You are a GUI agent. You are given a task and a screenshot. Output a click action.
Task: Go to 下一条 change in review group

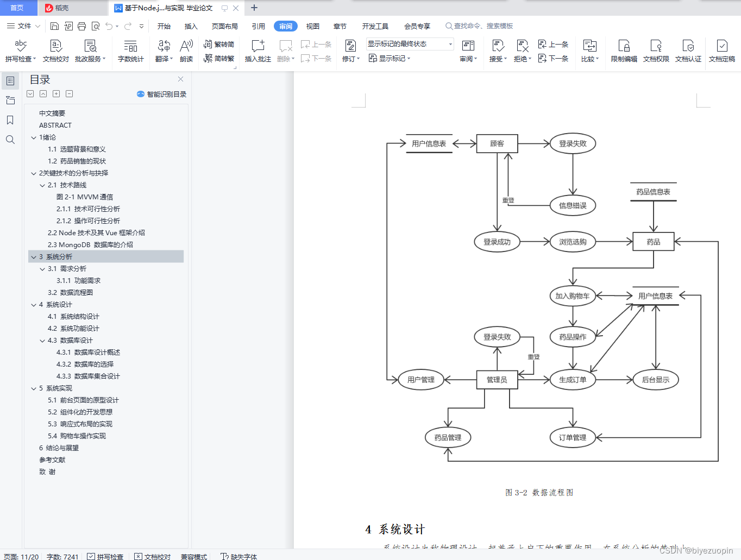click(x=554, y=58)
